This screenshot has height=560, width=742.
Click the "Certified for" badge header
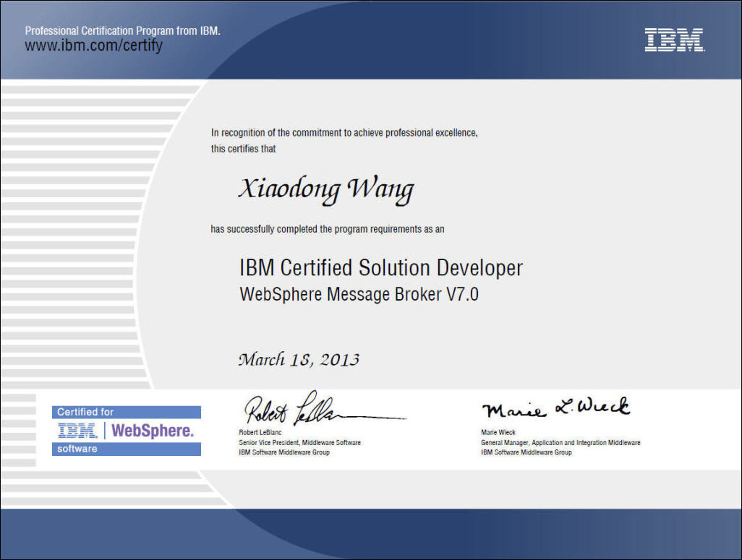pos(127,412)
